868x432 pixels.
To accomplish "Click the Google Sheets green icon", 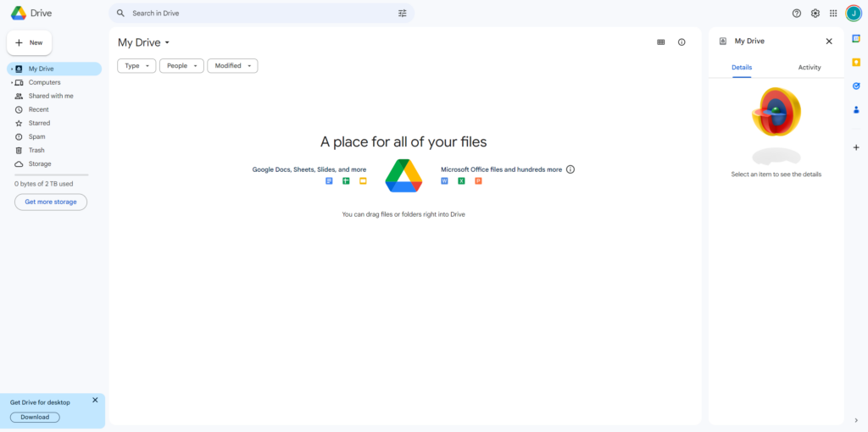I will click(346, 181).
